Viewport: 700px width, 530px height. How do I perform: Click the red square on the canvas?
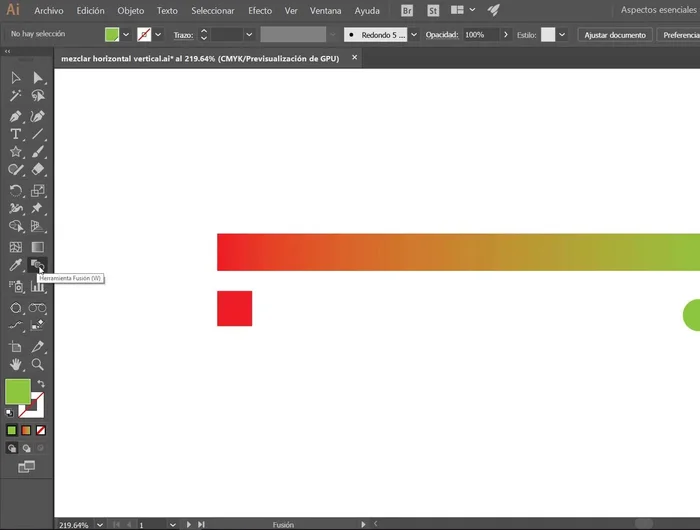[234, 308]
